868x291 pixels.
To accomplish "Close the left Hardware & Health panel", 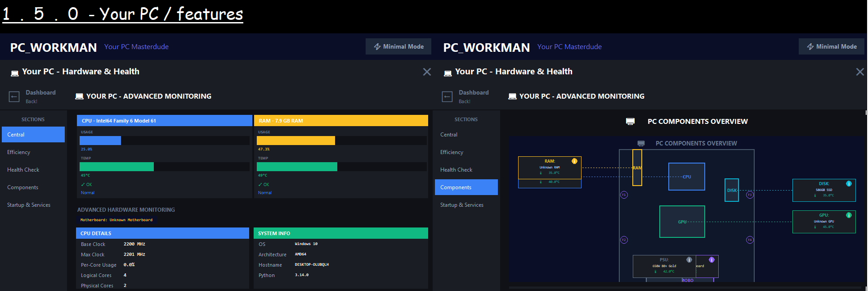I will pyautogui.click(x=427, y=72).
